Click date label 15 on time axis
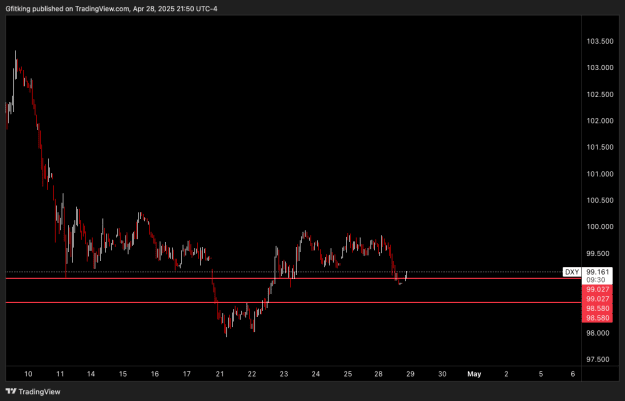625x401 pixels. (123, 374)
